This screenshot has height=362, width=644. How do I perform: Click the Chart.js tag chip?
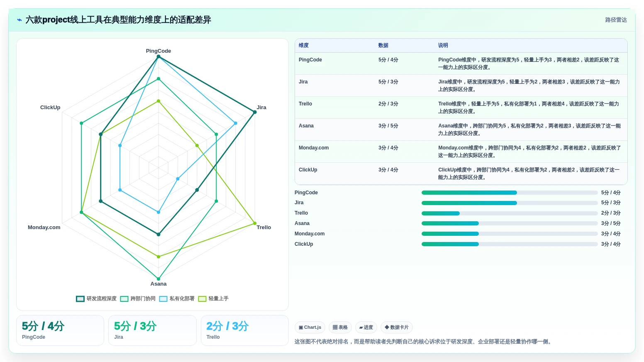click(x=310, y=328)
